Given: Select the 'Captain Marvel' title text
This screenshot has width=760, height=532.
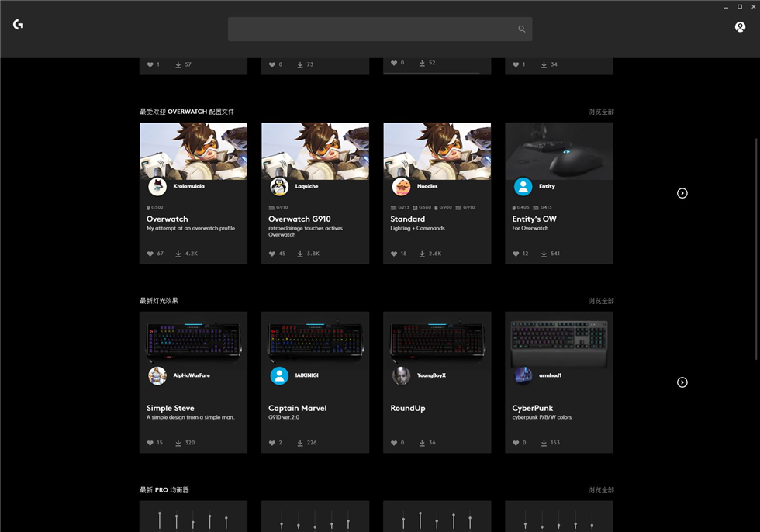Looking at the screenshot, I should (298, 408).
